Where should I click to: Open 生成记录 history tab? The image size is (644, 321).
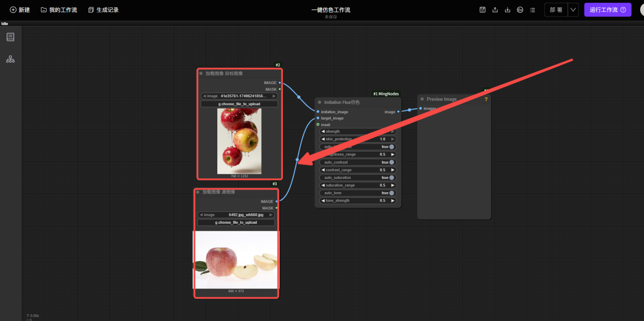click(103, 10)
